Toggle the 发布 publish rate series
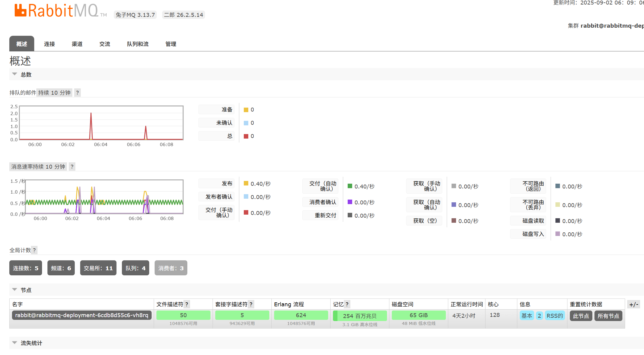 point(216,183)
